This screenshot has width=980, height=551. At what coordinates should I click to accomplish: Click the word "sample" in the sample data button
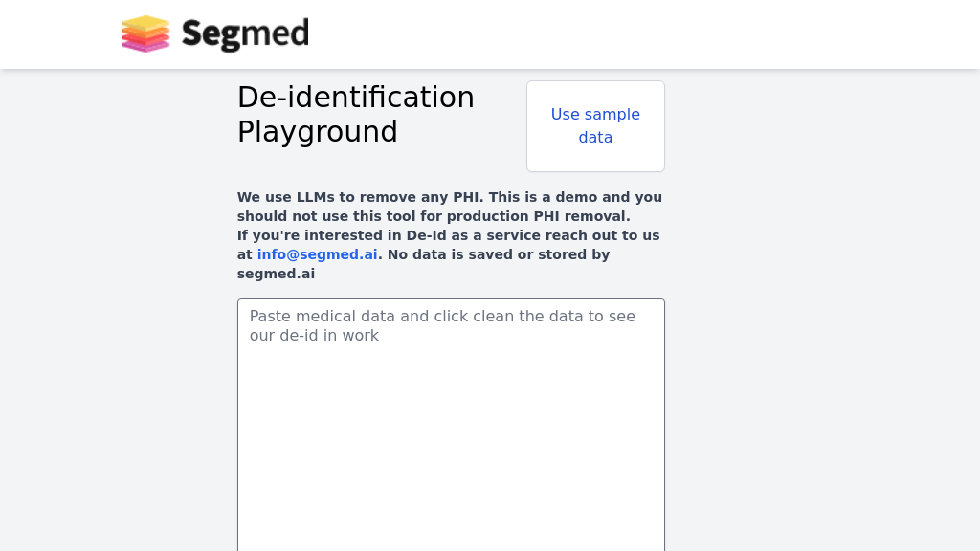tap(612, 115)
